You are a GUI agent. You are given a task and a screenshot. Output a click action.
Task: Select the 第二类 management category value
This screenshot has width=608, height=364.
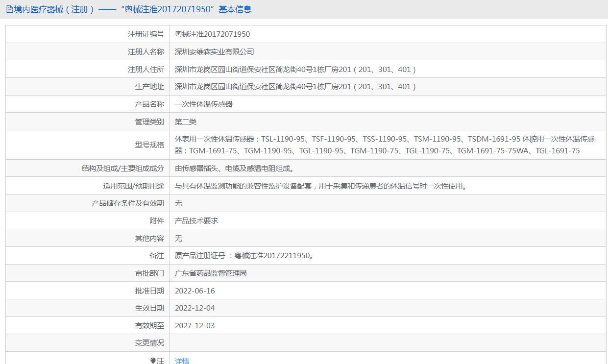coord(186,122)
